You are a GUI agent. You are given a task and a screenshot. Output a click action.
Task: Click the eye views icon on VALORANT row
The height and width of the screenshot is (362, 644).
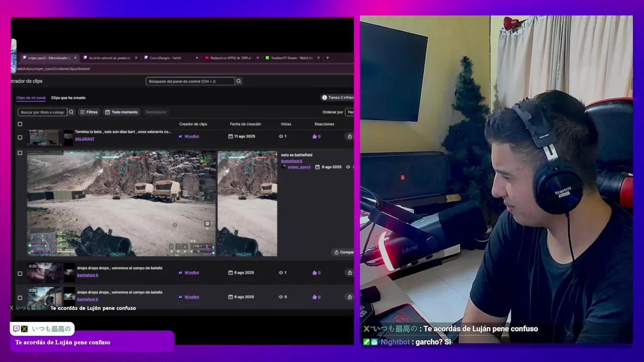[x=281, y=136]
